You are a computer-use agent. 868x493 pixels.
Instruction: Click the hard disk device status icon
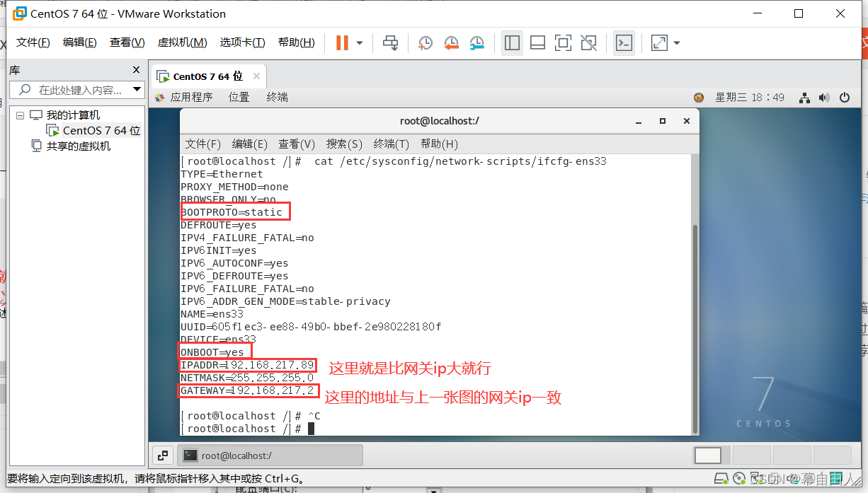pos(721,479)
